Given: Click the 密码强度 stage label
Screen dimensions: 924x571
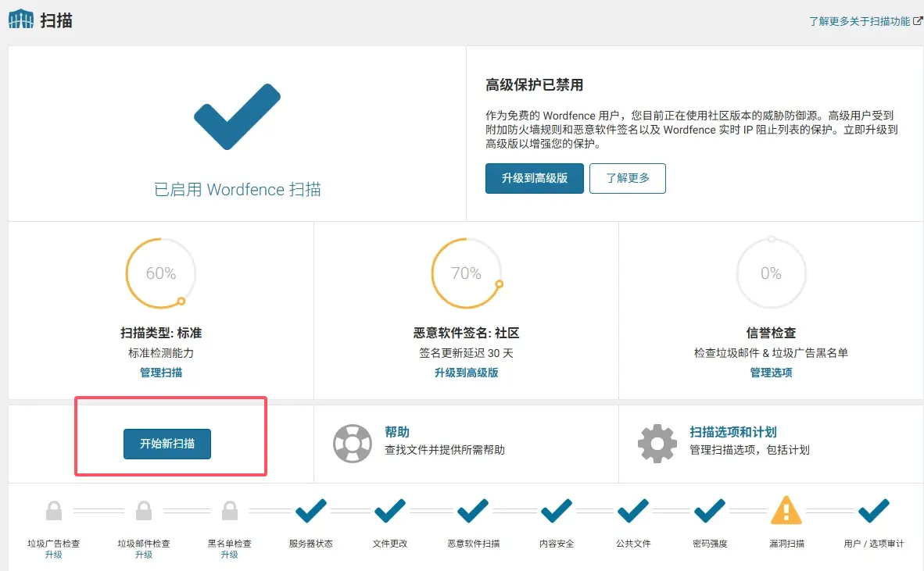Looking at the screenshot, I should click(x=710, y=544).
